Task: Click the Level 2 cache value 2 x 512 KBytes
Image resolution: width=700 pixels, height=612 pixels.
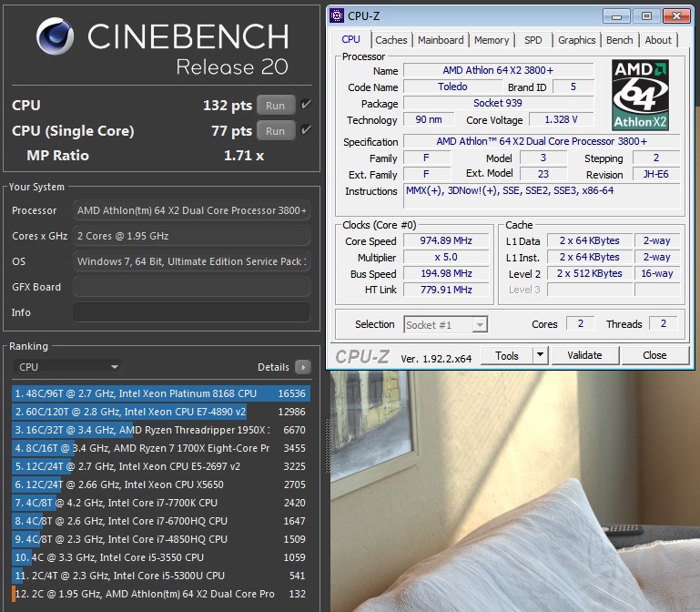Action: tap(589, 273)
